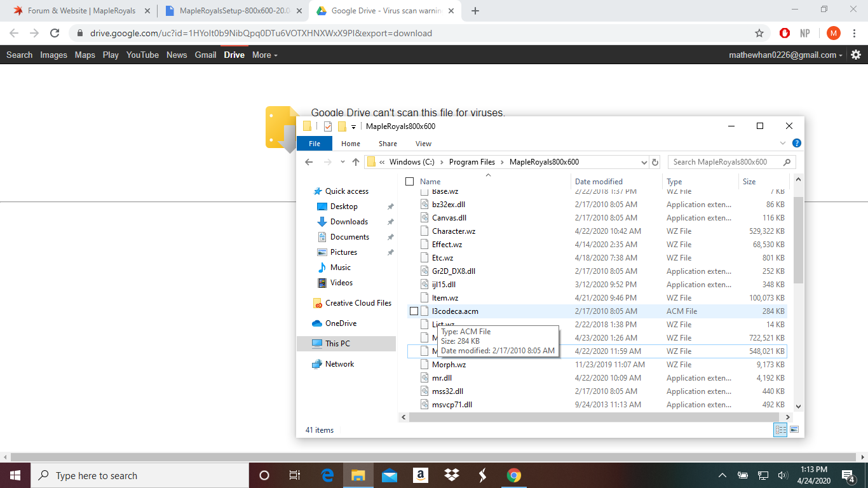Click the Chrome back arrow
This screenshot has width=868, height=488.
[x=14, y=33]
